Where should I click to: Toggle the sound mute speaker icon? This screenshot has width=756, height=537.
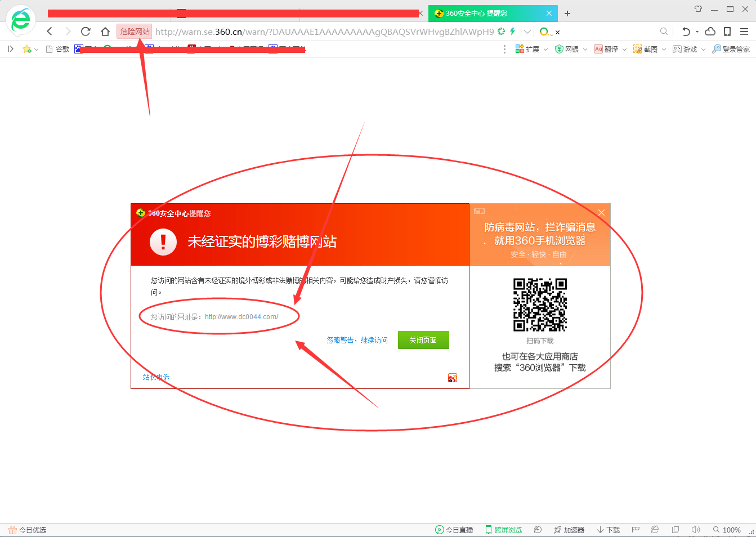(696, 530)
